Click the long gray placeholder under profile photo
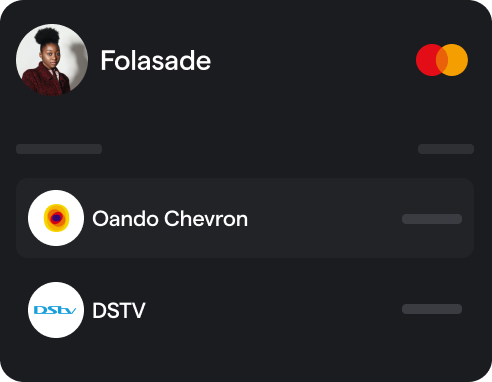492x382 pixels. point(59,149)
